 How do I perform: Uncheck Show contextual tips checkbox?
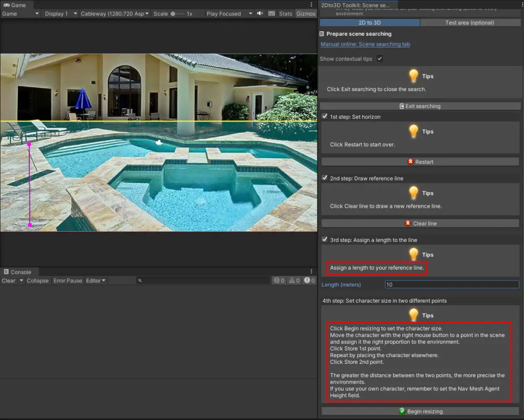pyautogui.click(x=380, y=59)
